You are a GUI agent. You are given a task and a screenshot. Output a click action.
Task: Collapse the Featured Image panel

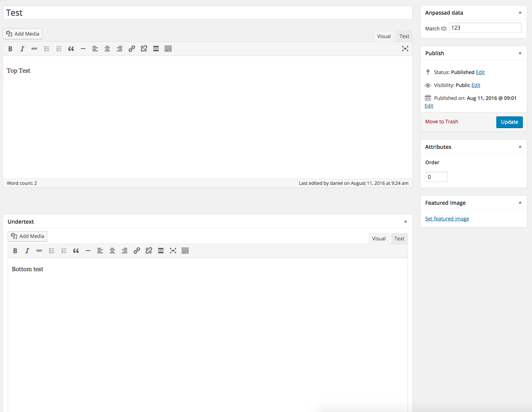(520, 203)
